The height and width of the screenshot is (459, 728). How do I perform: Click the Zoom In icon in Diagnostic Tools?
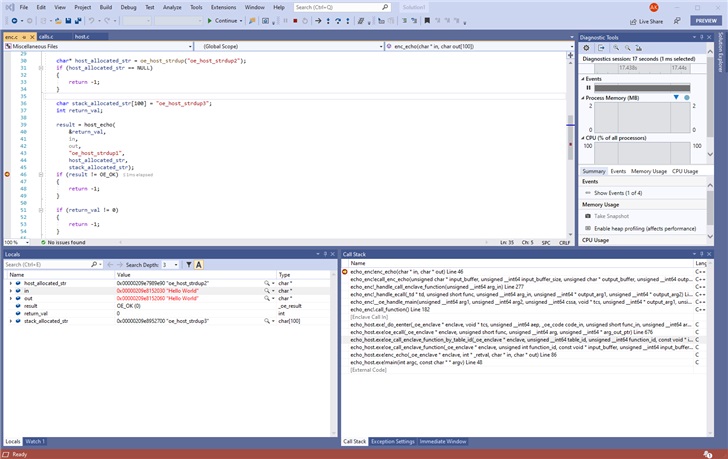click(615, 48)
